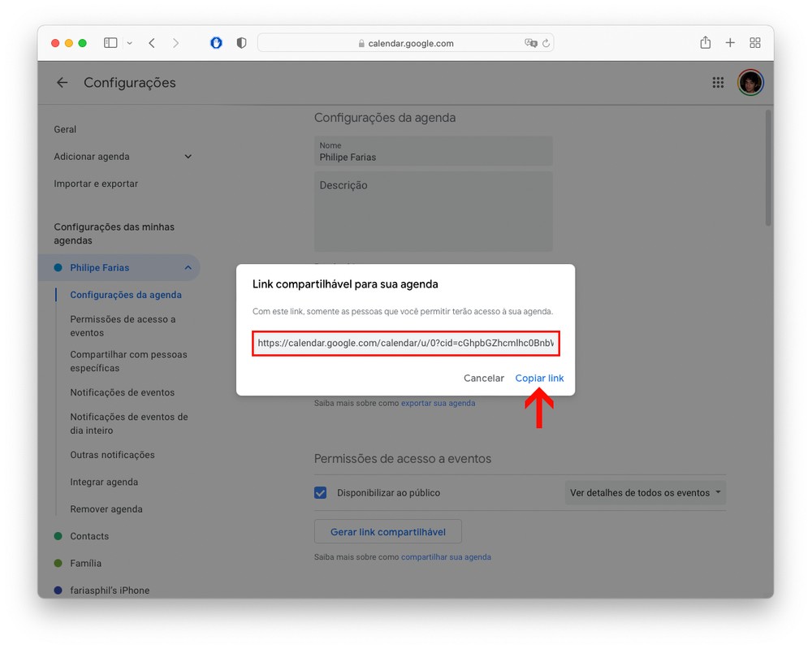Click the Safari sidebar toggle icon
The width and height of the screenshot is (812, 649).
tap(110, 43)
